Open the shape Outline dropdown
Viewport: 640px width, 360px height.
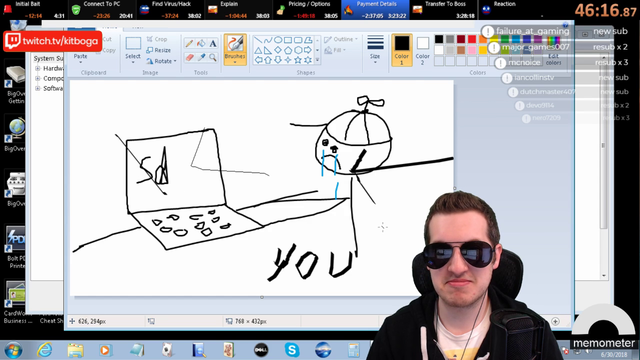pos(341,39)
